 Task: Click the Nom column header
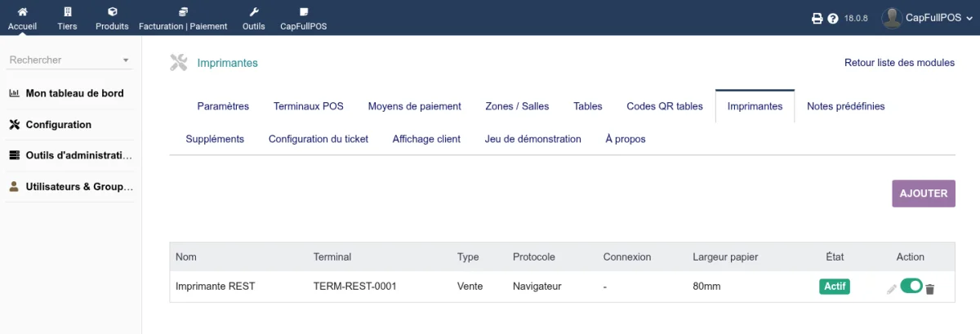[x=186, y=256]
